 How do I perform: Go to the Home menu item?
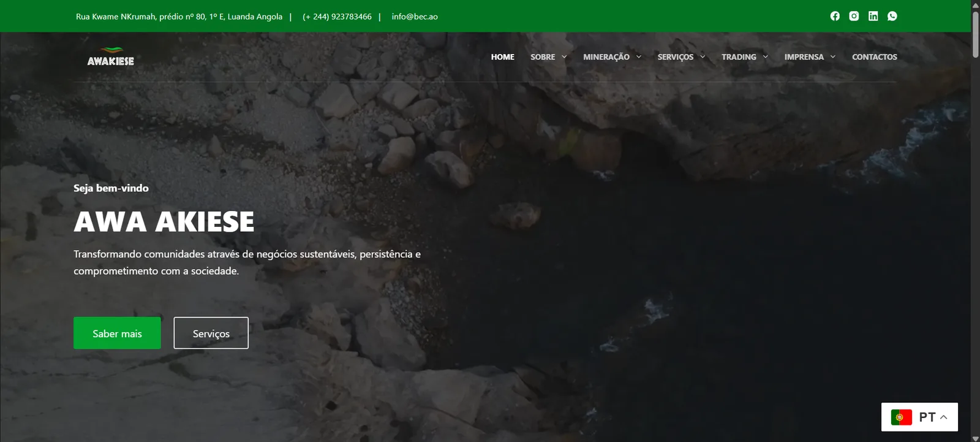coord(502,57)
